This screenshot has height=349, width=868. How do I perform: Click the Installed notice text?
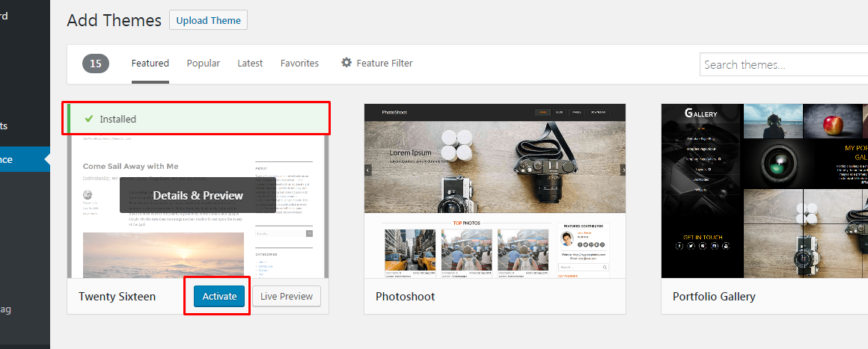(x=118, y=119)
